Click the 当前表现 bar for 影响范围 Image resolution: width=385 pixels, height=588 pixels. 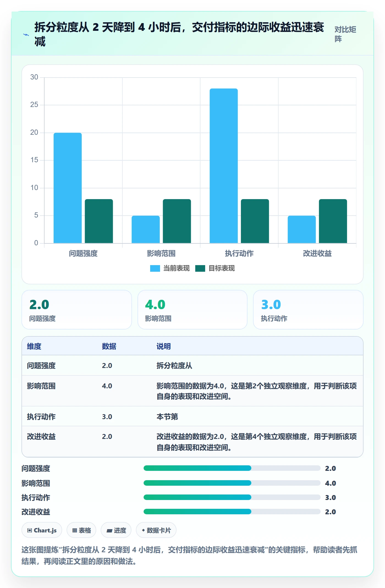(145, 229)
